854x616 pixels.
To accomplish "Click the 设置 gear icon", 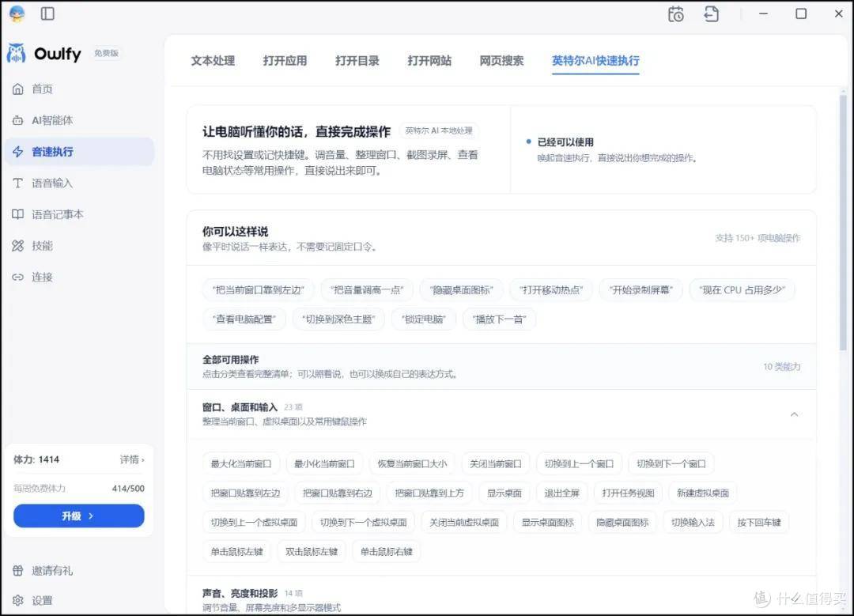I will point(18,600).
